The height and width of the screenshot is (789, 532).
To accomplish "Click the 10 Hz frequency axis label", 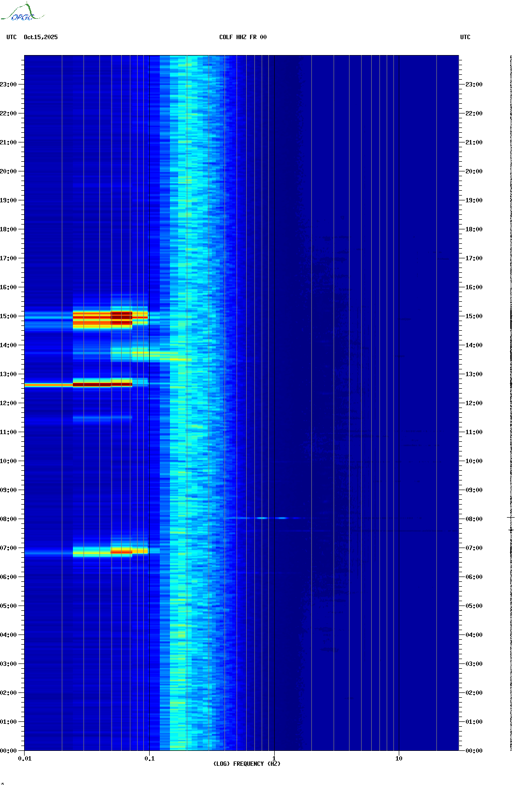I will click(399, 759).
